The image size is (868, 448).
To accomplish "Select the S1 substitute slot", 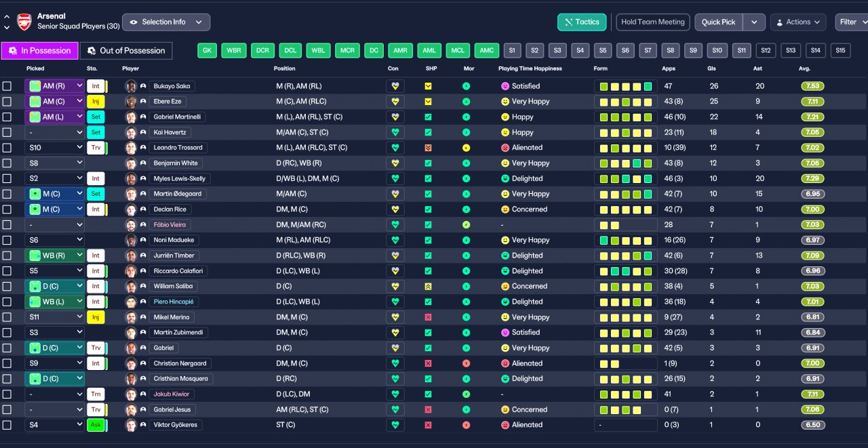I will [x=512, y=51].
